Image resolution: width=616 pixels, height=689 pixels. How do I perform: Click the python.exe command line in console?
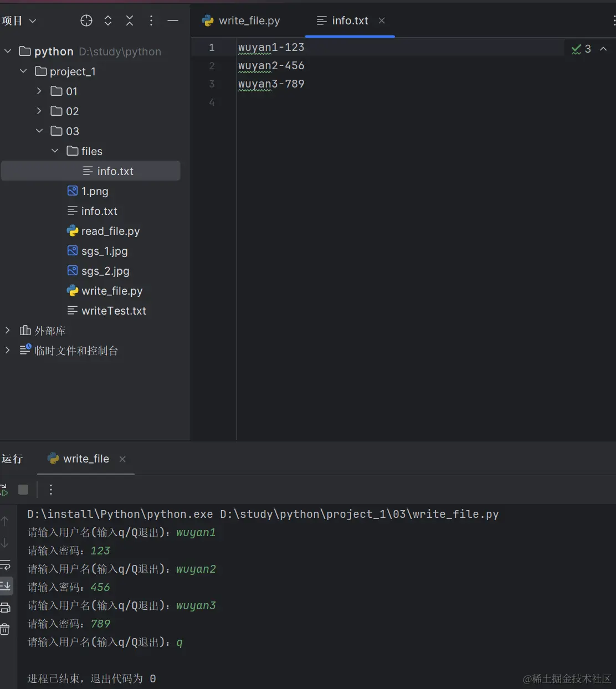point(263,515)
